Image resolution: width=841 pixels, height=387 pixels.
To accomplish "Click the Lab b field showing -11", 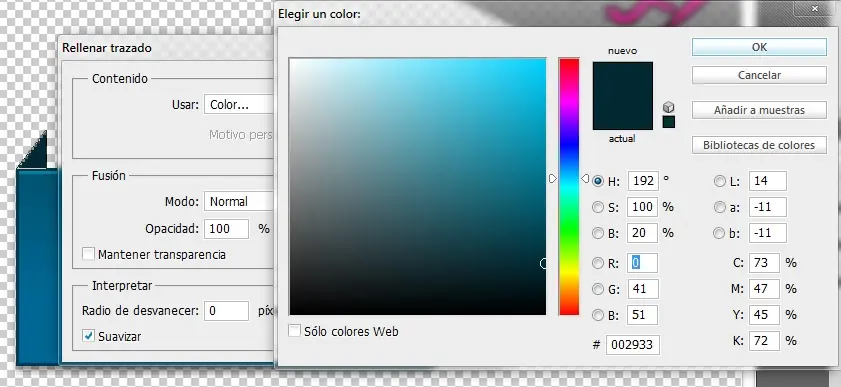I will pos(768,233).
